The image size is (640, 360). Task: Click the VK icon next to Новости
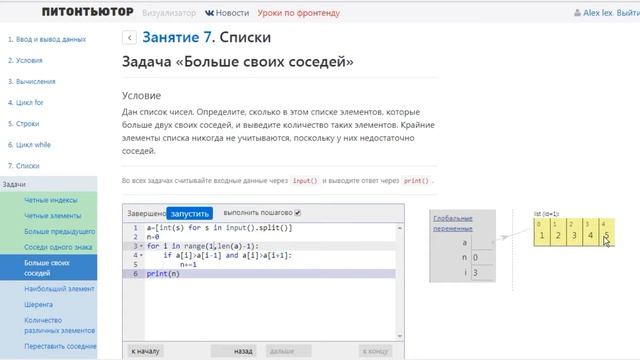coord(209,13)
